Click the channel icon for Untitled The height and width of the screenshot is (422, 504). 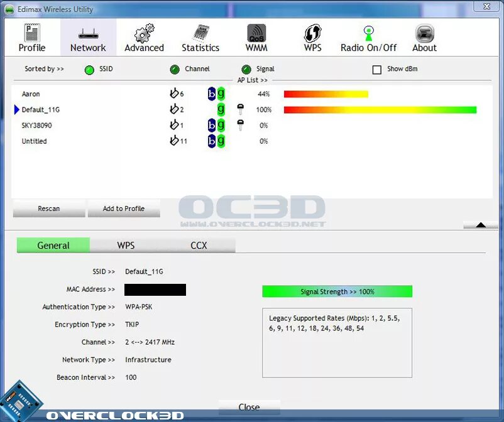pyautogui.click(x=174, y=141)
